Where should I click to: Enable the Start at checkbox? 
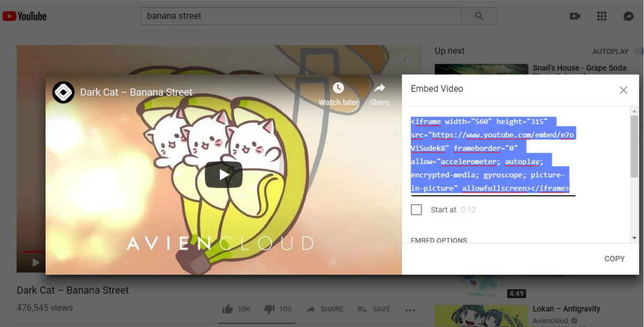click(x=416, y=209)
